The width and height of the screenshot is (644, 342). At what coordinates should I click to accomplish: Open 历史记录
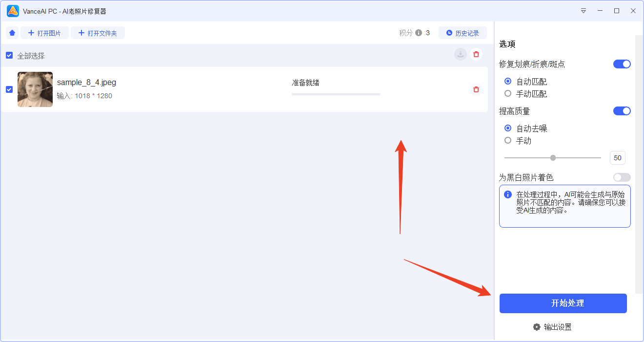pos(463,32)
